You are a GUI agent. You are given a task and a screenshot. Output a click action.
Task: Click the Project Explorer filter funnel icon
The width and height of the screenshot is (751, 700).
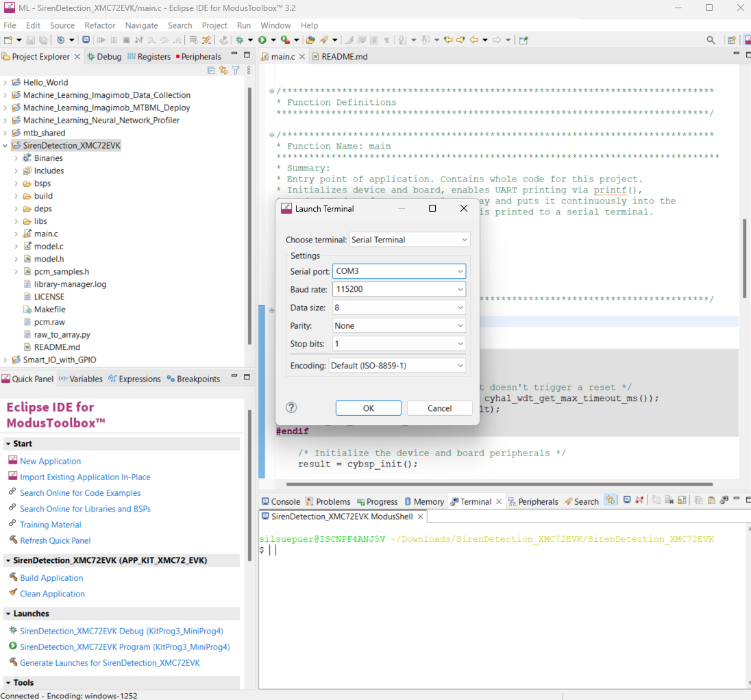(x=236, y=71)
